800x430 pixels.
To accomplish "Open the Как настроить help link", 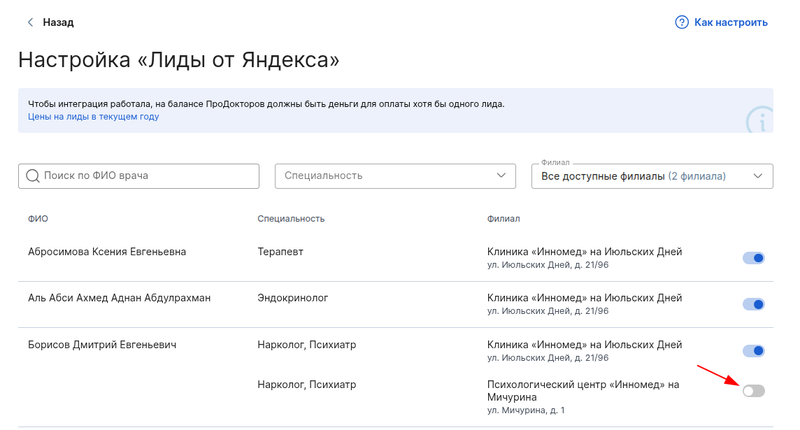I will [x=731, y=22].
